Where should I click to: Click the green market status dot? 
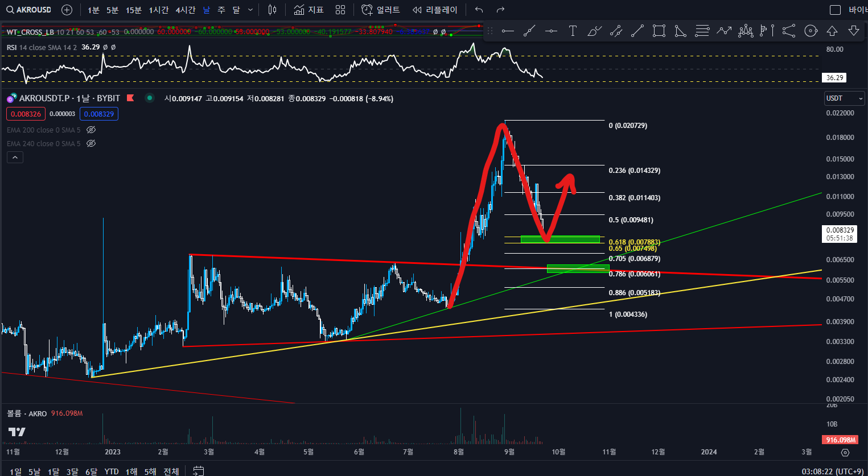[150, 98]
